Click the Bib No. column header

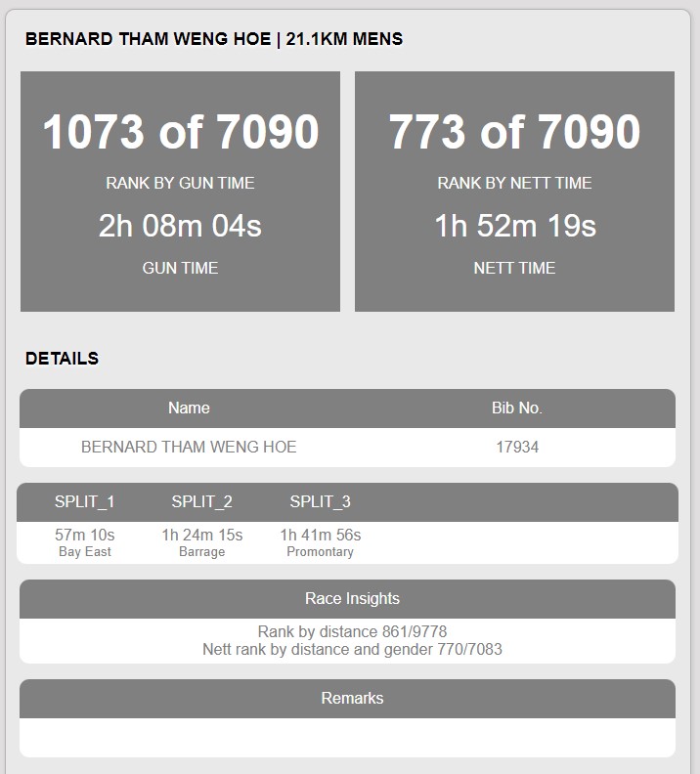[517, 408]
